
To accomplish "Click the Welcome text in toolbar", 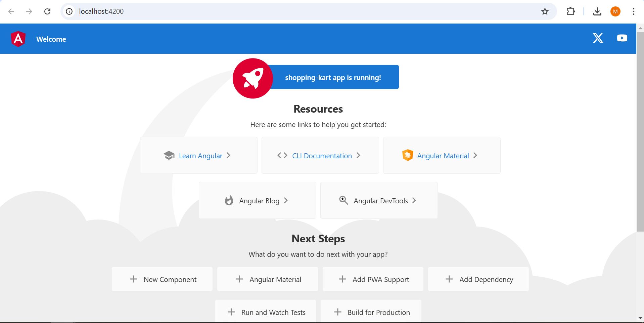I will pos(51,39).
